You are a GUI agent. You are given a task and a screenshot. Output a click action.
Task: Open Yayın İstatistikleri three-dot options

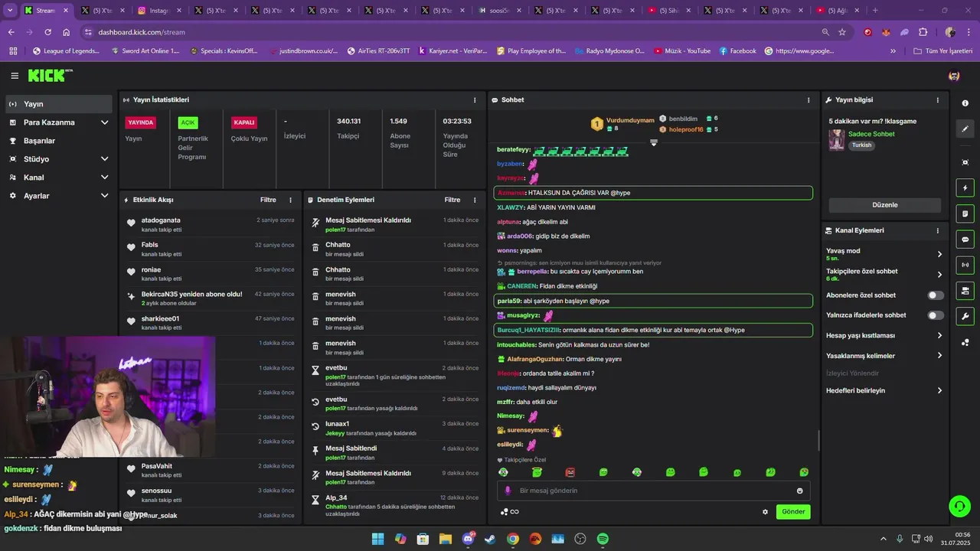click(475, 100)
